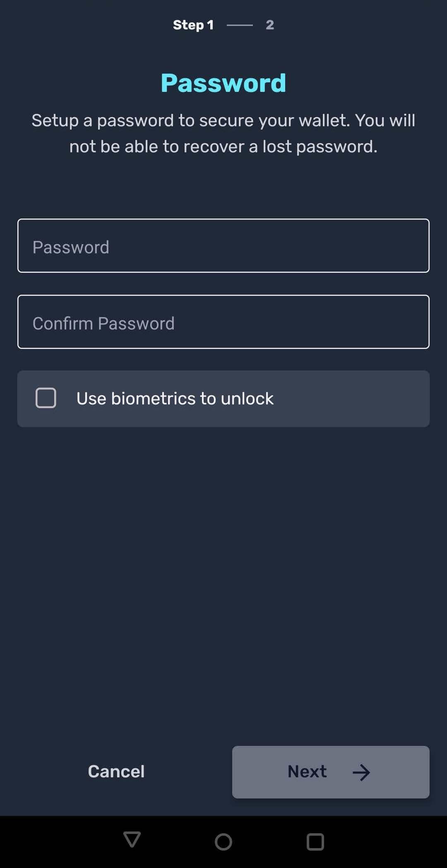
Task: Select the Step 1 indicator
Action: [x=193, y=25]
